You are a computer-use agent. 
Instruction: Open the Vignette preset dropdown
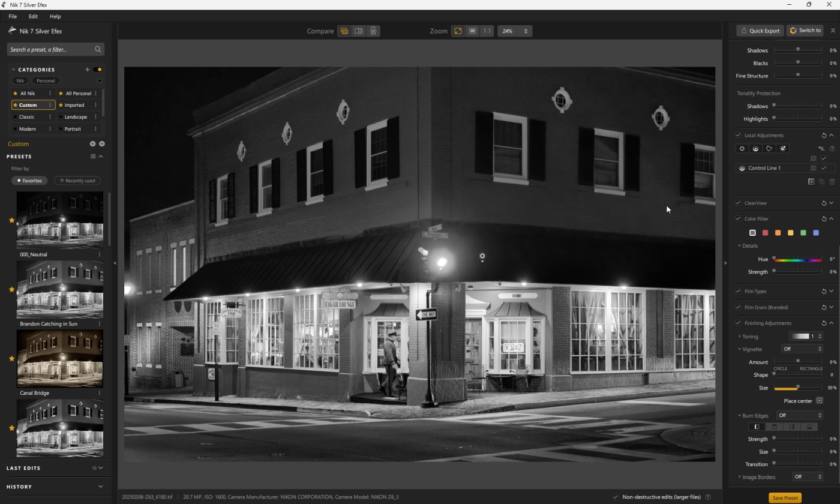[x=802, y=349]
